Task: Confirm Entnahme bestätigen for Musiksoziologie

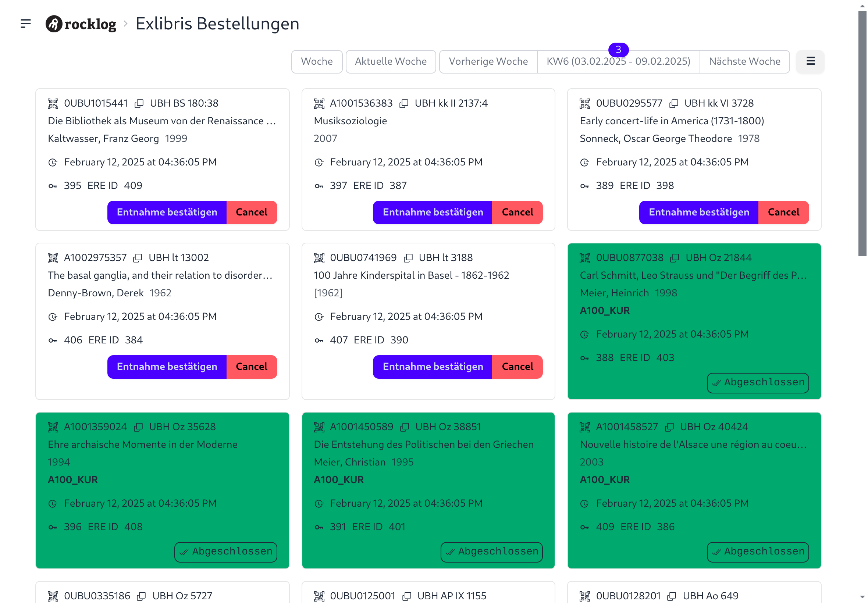Action: (432, 212)
